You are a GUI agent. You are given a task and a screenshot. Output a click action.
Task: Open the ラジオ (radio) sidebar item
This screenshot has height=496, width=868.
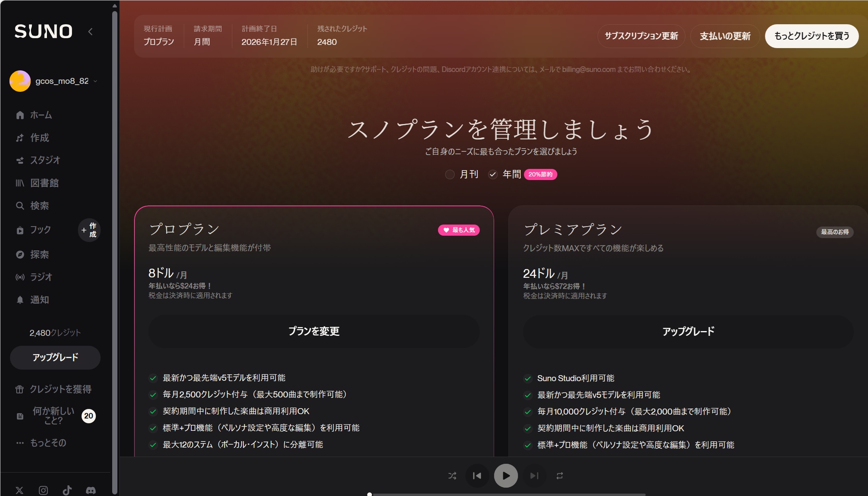pos(41,277)
